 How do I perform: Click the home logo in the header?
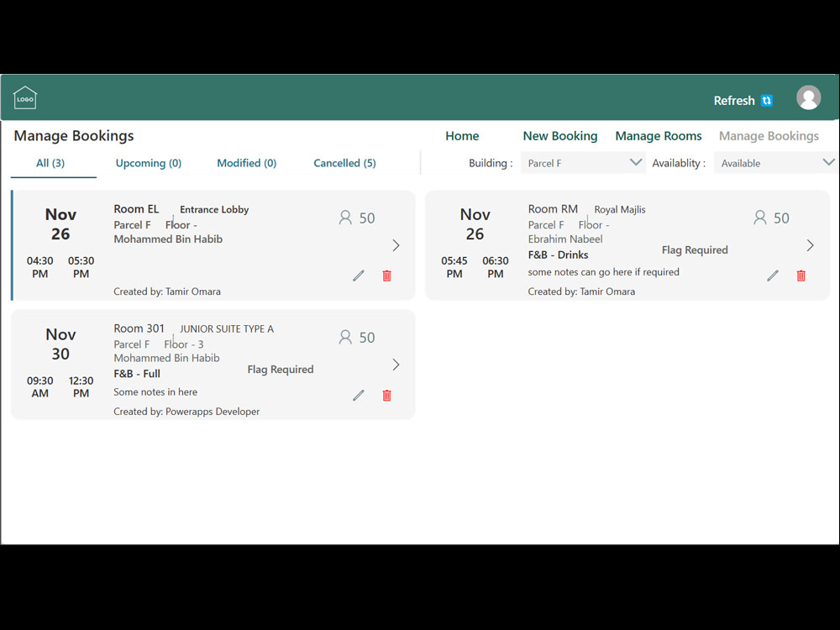point(25,97)
